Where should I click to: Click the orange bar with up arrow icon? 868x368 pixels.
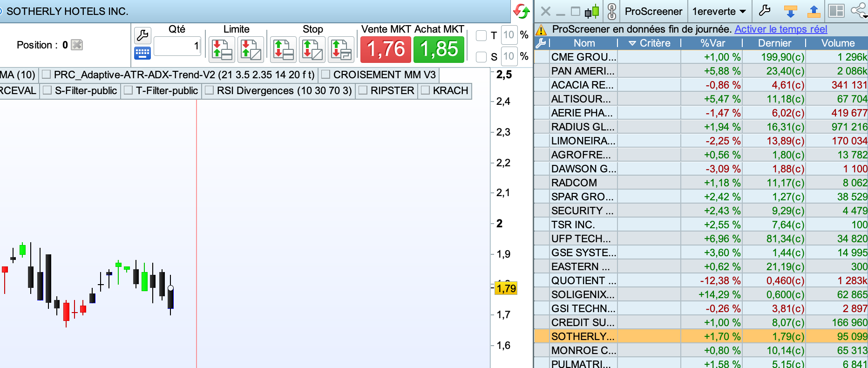(814, 11)
